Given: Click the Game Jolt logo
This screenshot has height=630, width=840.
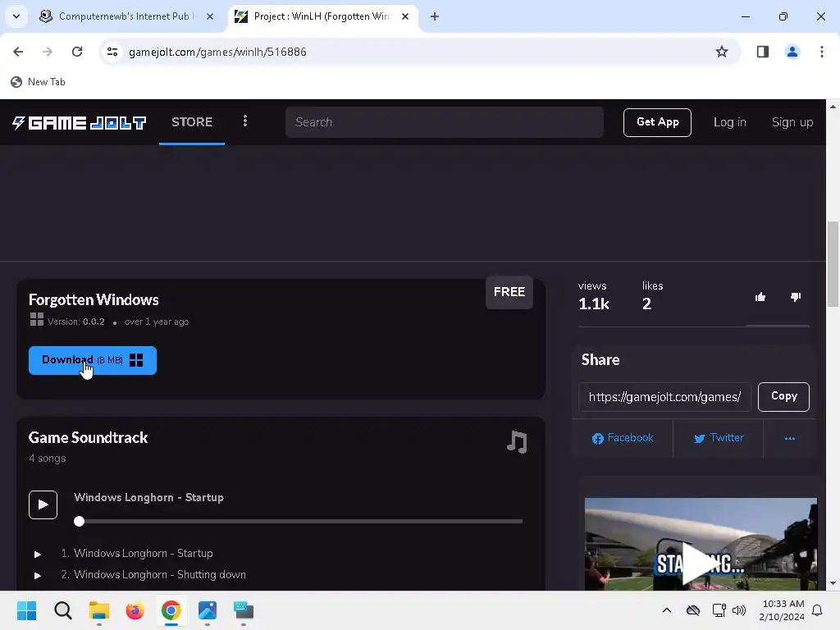Looking at the screenshot, I should point(80,123).
